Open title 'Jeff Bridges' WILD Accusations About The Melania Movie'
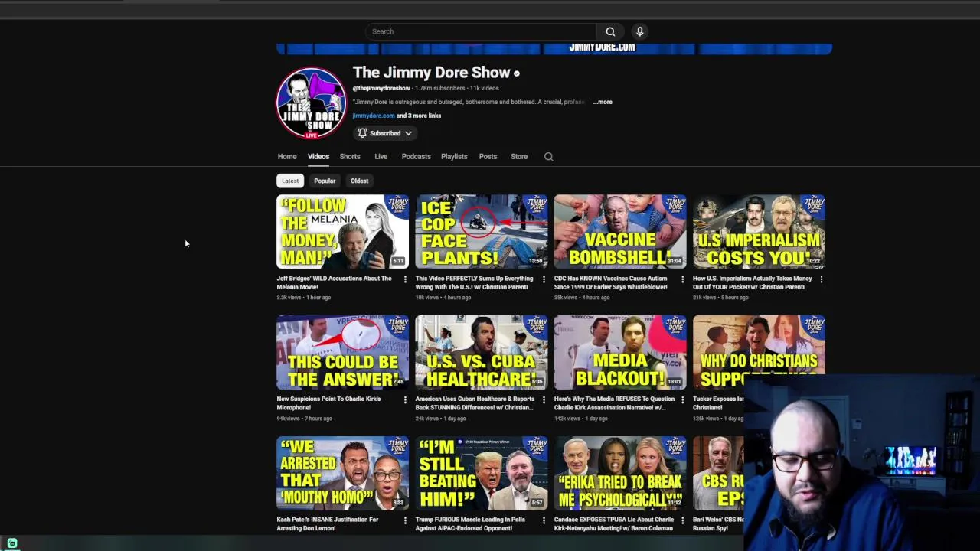The height and width of the screenshot is (551, 980). (335, 282)
